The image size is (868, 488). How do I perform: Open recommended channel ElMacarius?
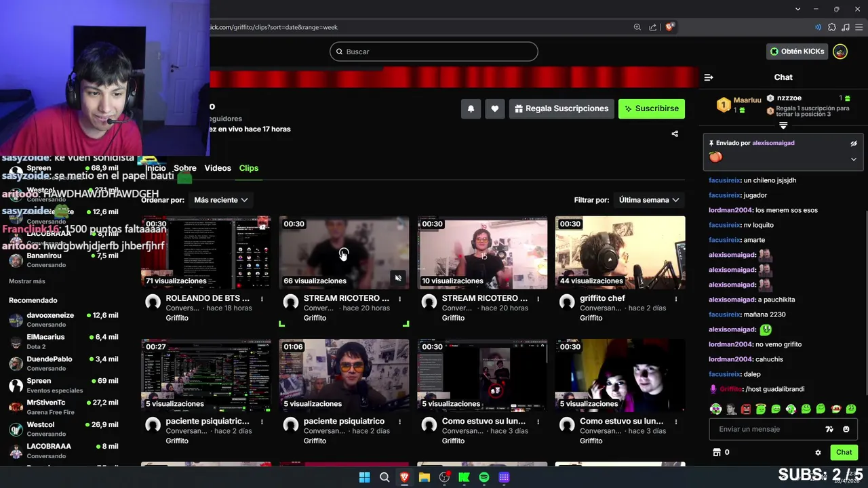tap(64, 341)
